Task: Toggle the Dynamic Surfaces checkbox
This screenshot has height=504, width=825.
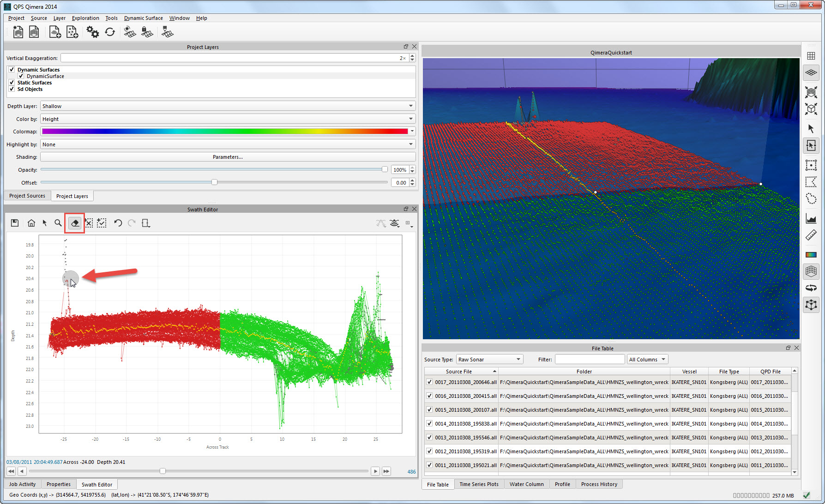Action: click(x=12, y=70)
